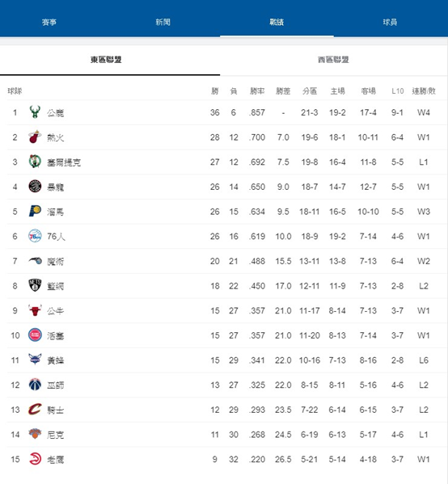This screenshot has height=484, width=448.
Task: Click the L10 column header
Action: coord(397,91)
